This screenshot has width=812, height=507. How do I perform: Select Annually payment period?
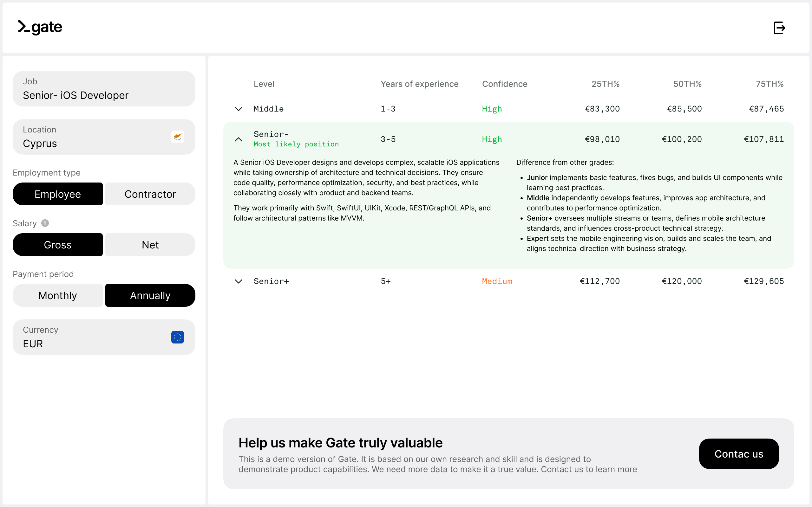150,295
